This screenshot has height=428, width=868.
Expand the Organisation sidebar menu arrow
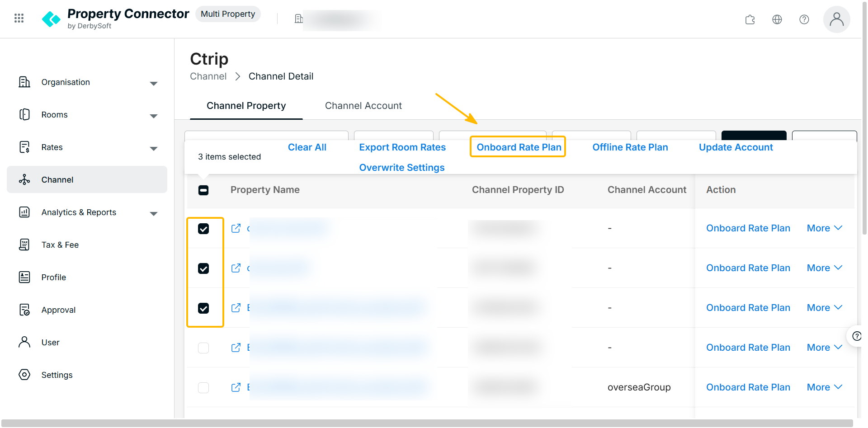154,84
